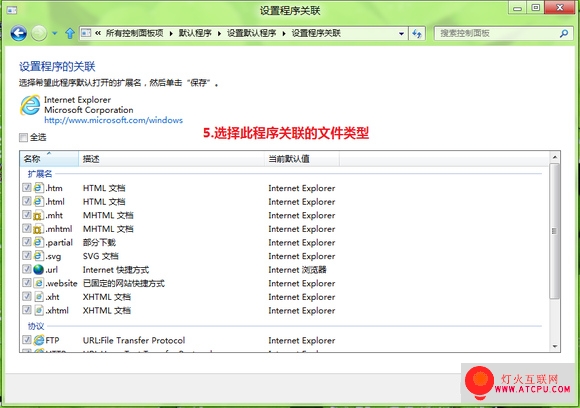Screen dimensions: 580x408
Task: Sort the list by the 名称 column header
Action: [49, 159]
